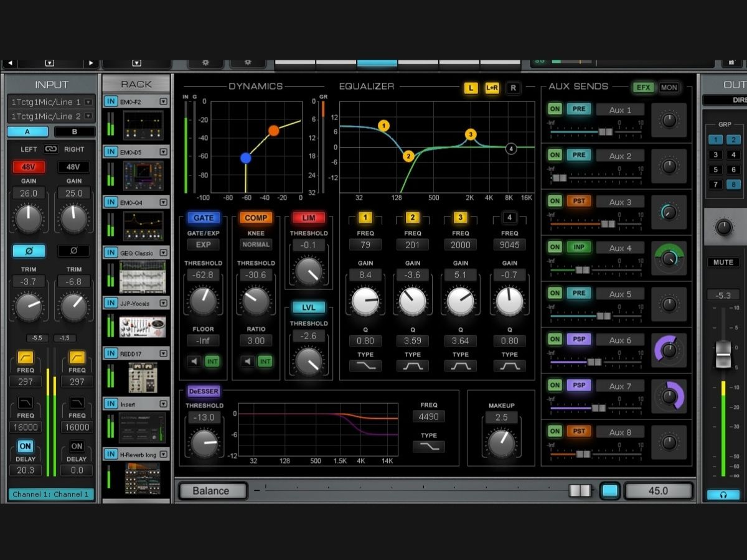Bypass the EMO-F2 rack plugin IN button

pyautogui.click(x=111, y=101)
